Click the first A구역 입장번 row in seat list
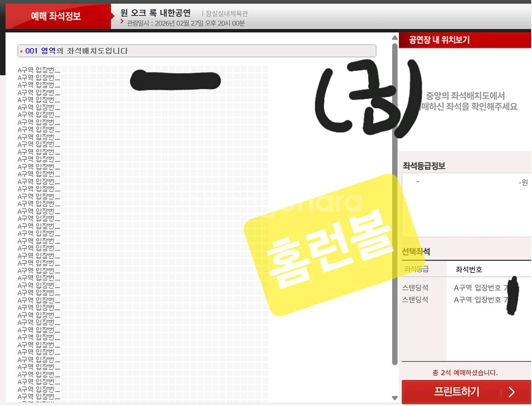 [x=38, y=70]
